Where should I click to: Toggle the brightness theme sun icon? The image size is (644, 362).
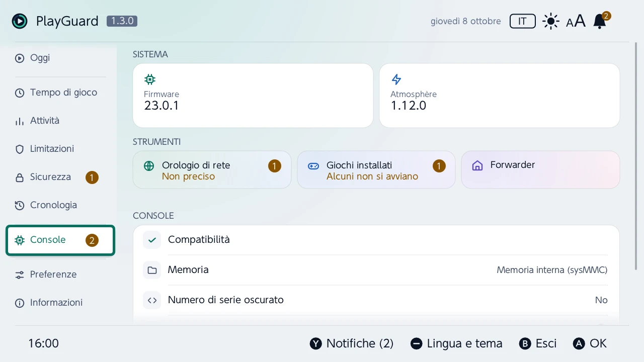(x=551, y=22)
